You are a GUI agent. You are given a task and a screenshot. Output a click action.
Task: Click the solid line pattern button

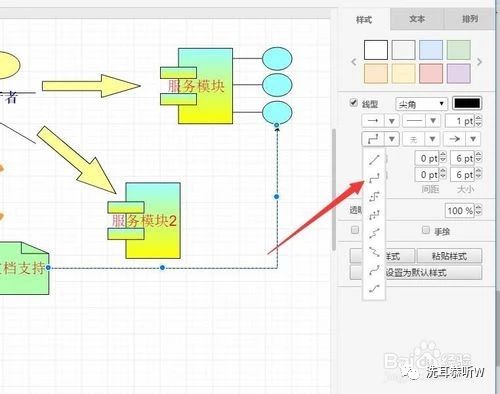(x=414, y=121)
